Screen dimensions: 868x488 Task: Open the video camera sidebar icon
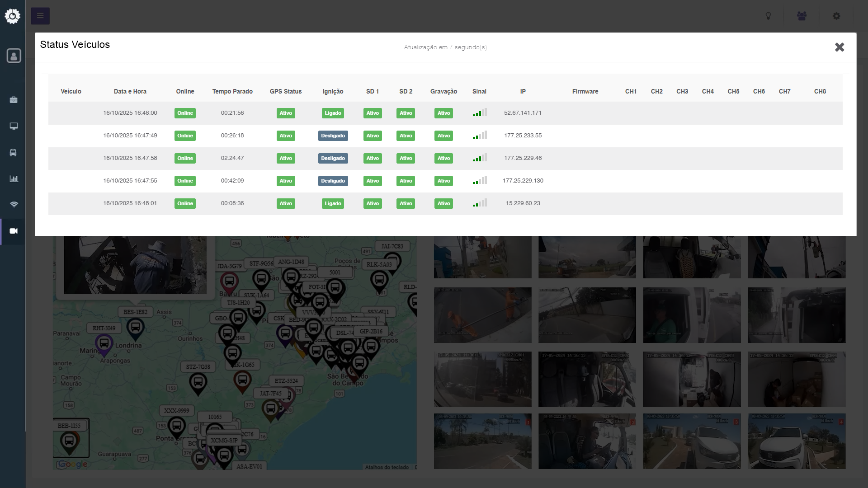(14, 231)
